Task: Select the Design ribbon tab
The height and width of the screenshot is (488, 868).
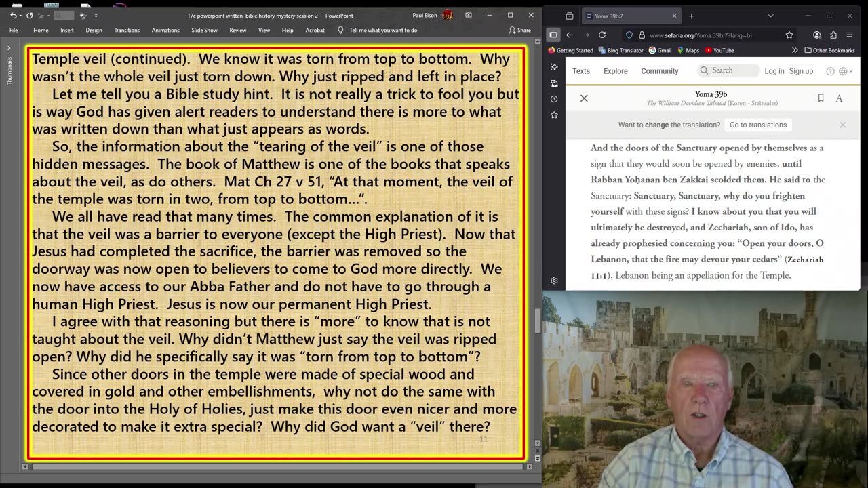Action: (x=94, y=30)
